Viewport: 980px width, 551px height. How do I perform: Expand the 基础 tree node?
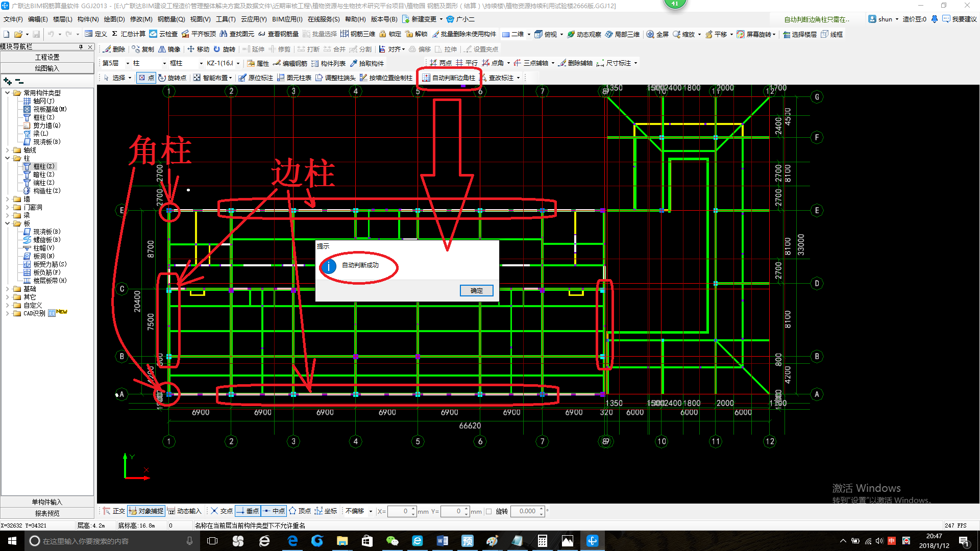[8, 289]
